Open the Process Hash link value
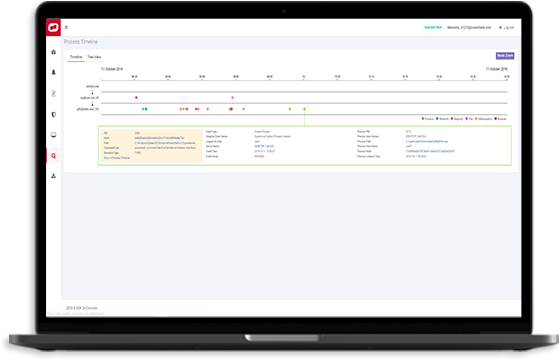Image resolution: width=560 pixels, height=361 pixels. (x=430, y=151)
